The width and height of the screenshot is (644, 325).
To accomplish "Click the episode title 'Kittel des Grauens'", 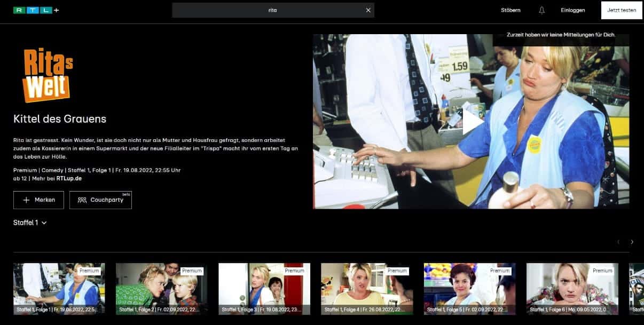I will coord(60,118).
